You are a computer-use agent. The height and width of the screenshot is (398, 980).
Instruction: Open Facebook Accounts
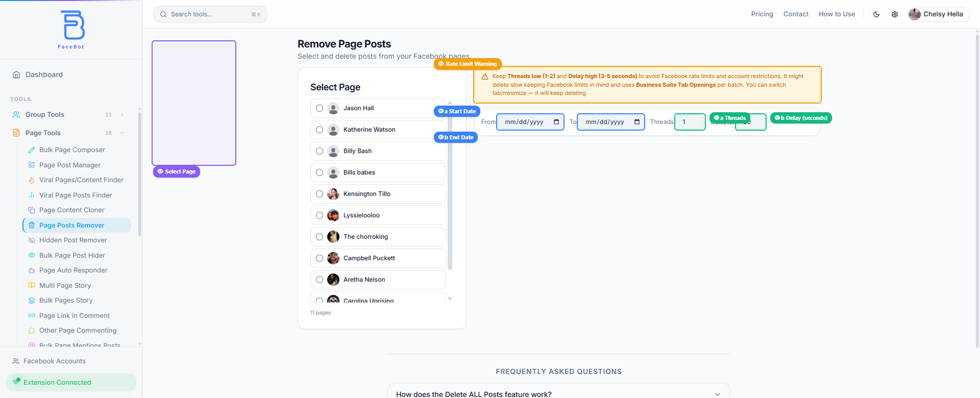pyautogui.click(x=71, y=361)
